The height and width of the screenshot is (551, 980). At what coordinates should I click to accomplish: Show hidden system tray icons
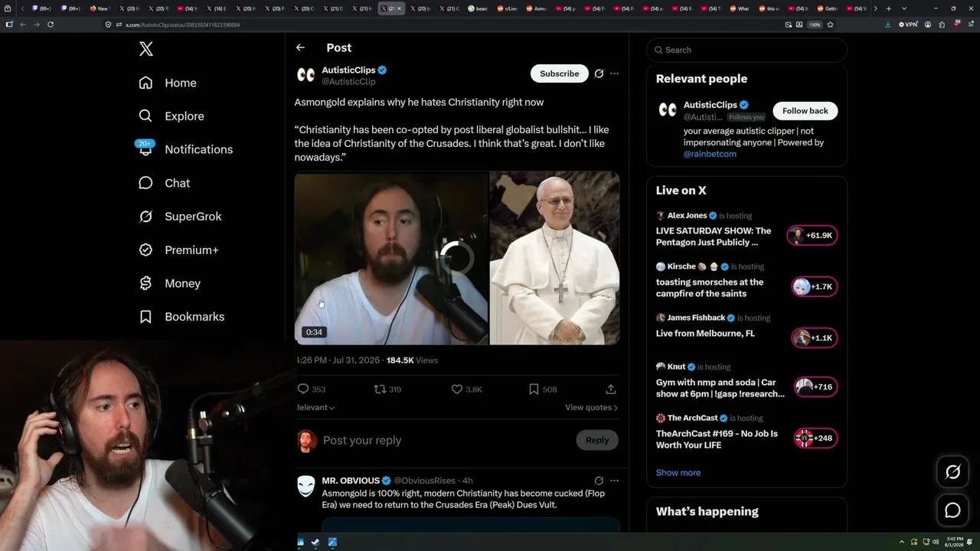902,543
